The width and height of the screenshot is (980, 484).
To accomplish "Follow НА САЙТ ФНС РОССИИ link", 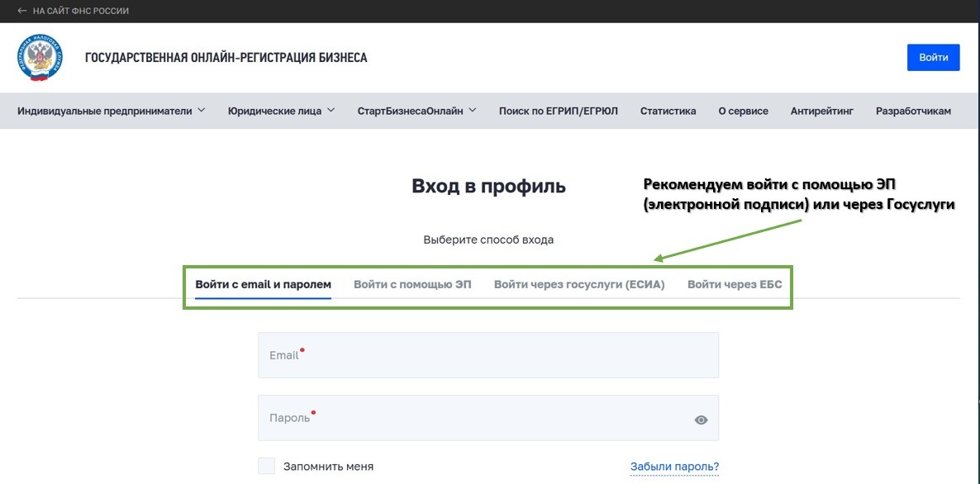I will click(x=81, y=12).
